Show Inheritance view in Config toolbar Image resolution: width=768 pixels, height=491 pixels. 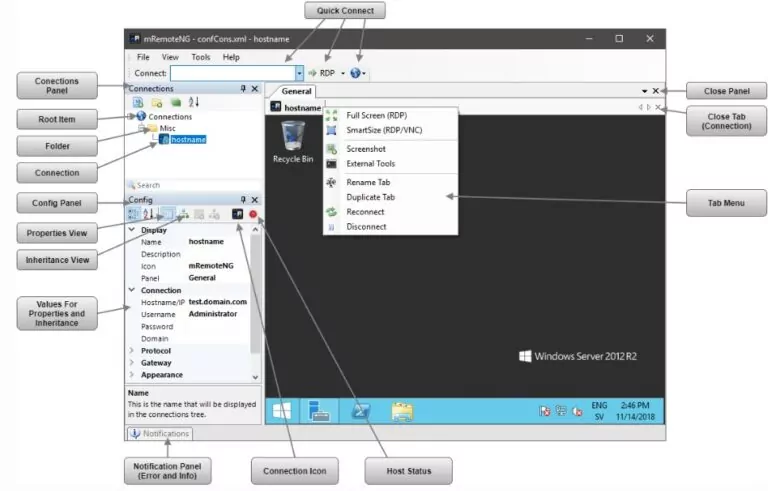coord(184,214)
